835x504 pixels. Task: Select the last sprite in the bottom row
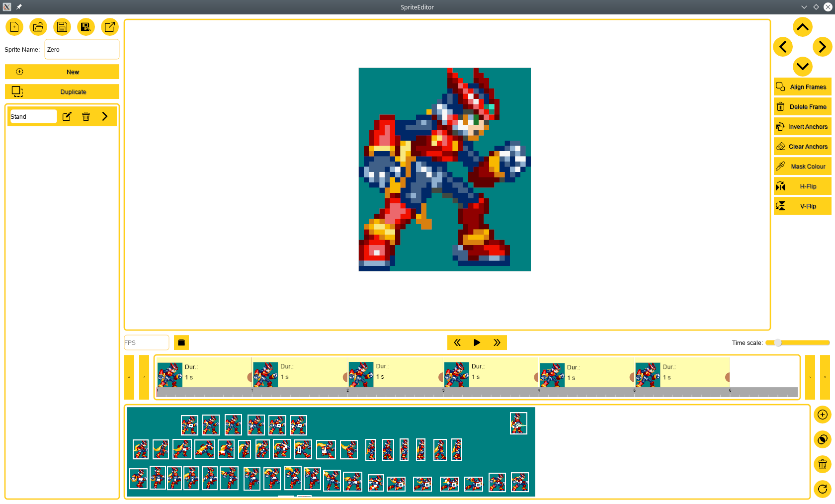click(x=520, y=482)
